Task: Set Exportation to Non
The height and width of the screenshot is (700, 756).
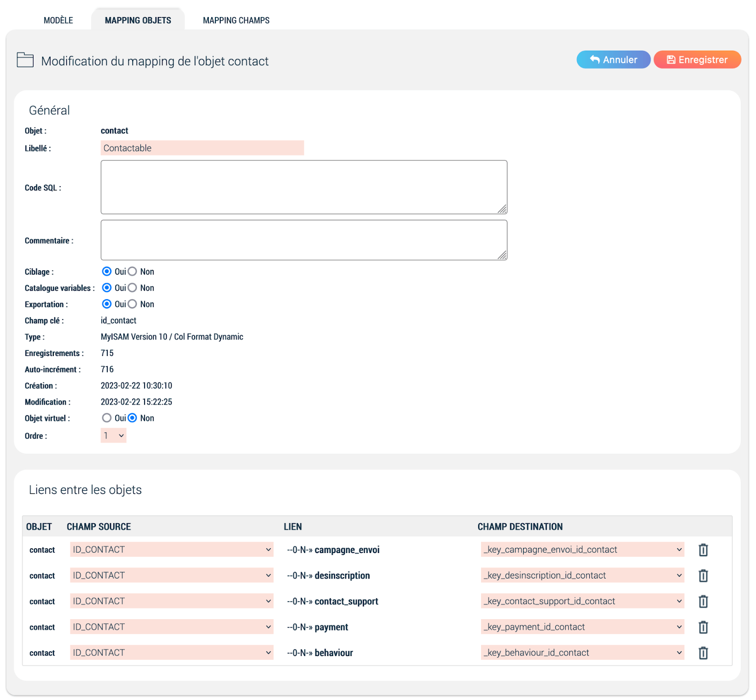Action: click(132, 304)
